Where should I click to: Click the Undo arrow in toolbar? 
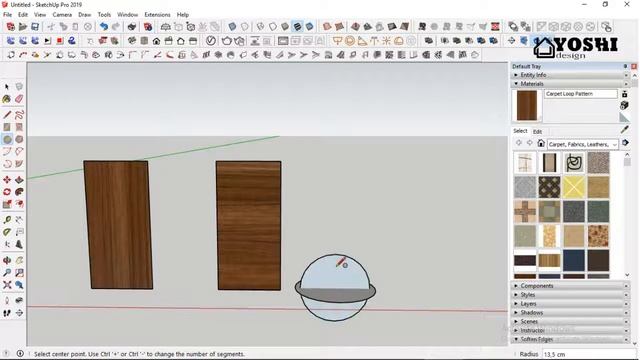104,27
